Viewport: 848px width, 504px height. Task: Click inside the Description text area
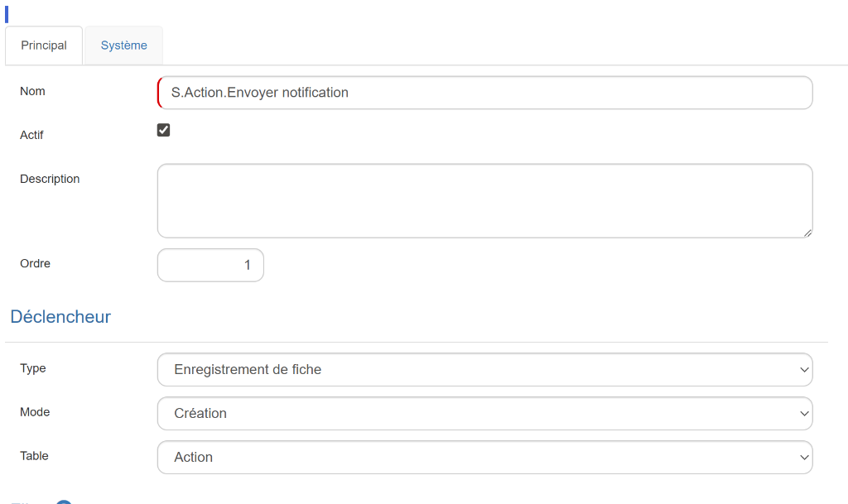click(484, 200)
